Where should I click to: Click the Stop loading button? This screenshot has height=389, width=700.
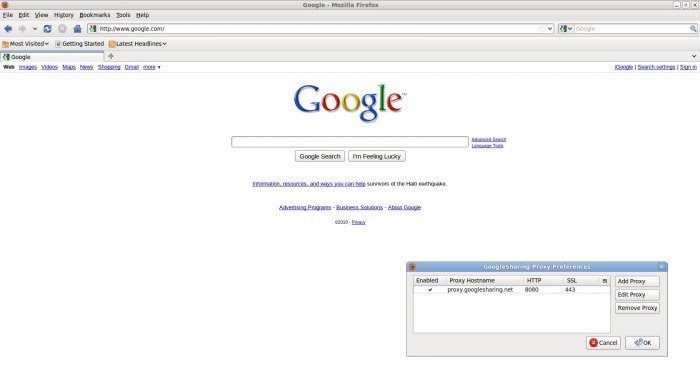click(62, 29)
